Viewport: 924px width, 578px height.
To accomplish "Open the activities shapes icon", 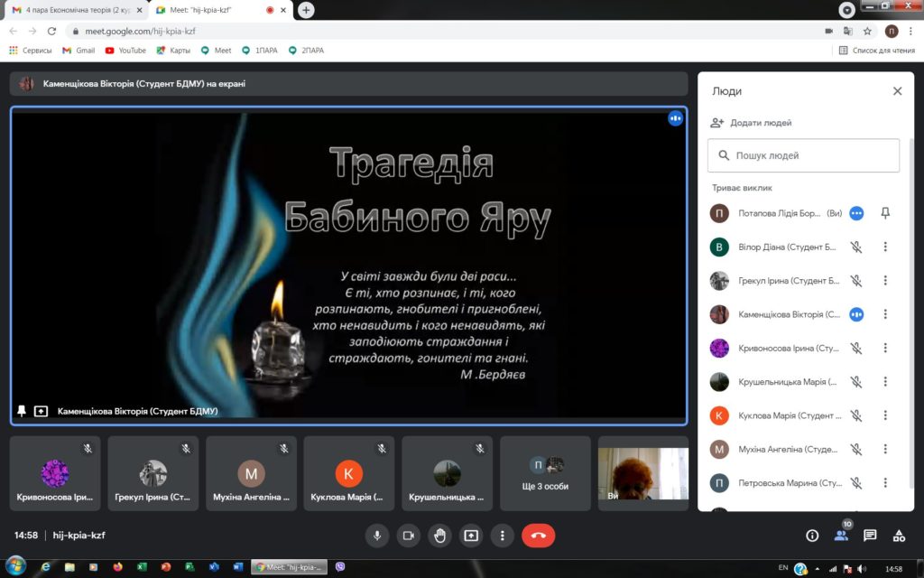I will point(899,536).
